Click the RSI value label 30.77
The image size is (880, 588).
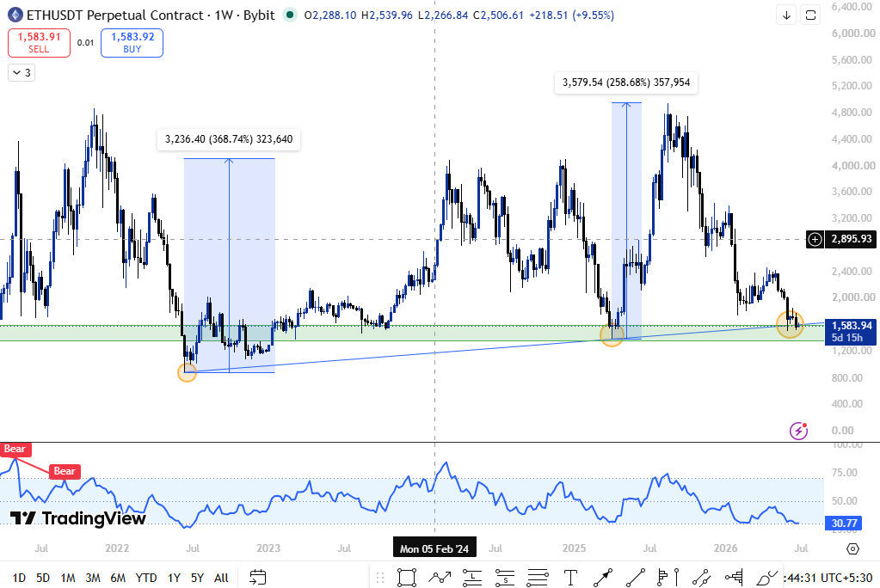(x=844, y=524)
